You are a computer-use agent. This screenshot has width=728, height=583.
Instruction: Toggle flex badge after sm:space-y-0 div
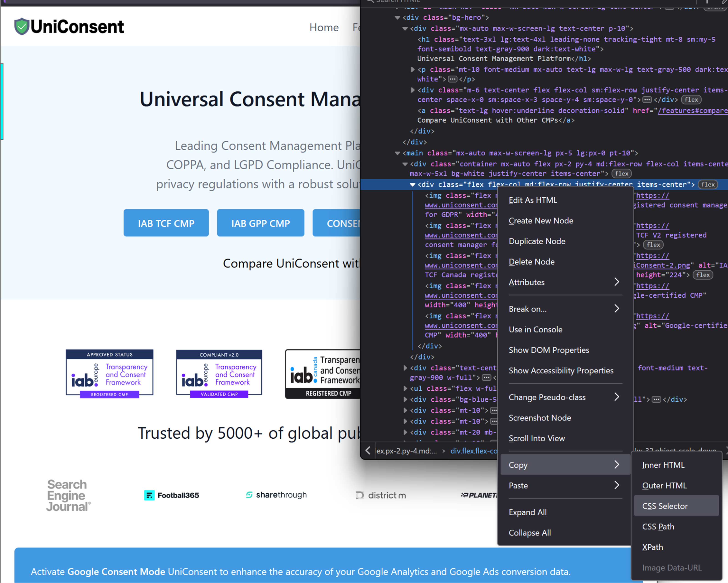click(x=691, y=100)
